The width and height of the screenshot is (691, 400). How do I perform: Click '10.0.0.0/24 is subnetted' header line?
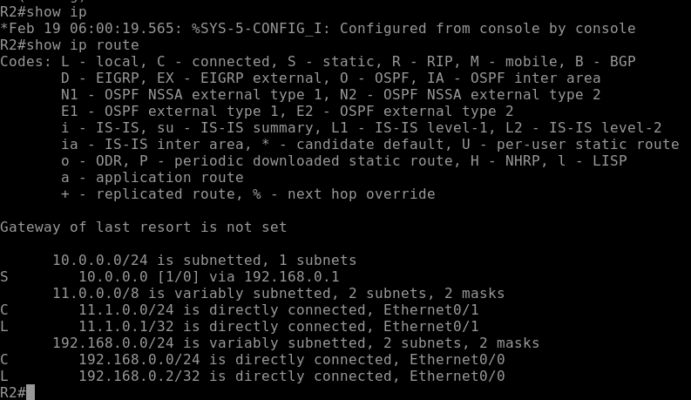(x=204, y=260)
